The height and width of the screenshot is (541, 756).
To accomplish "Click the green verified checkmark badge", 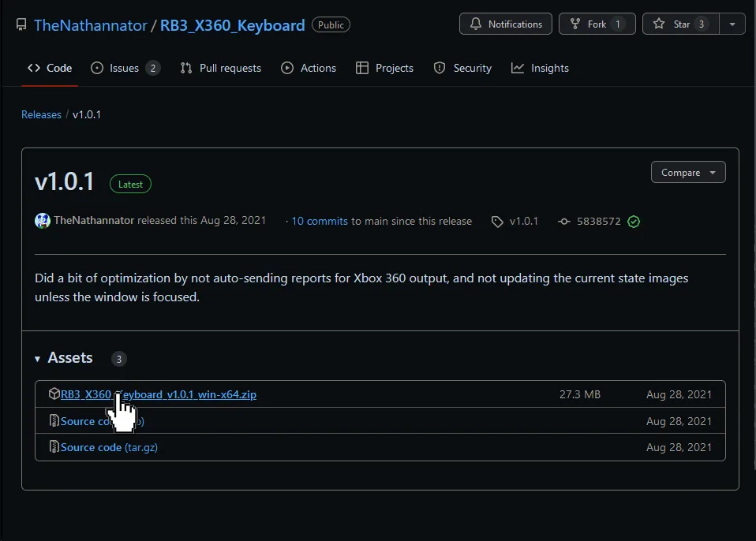I will (633, 222).
